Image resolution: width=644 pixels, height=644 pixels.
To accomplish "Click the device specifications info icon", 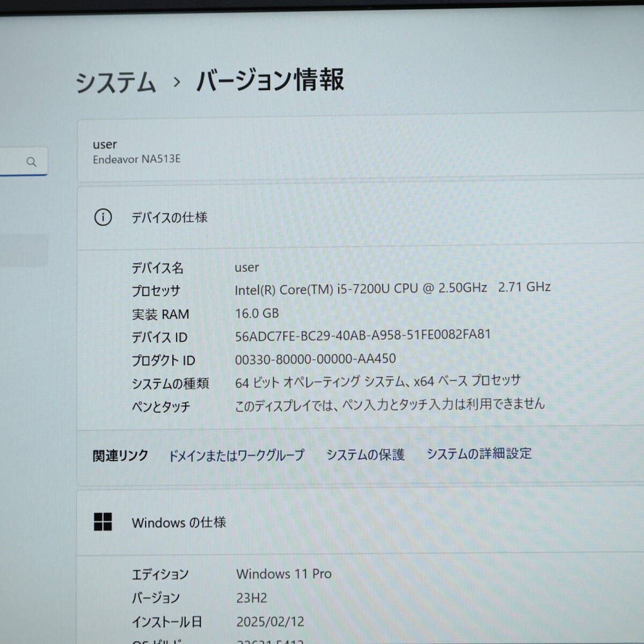I will (103, 217).
